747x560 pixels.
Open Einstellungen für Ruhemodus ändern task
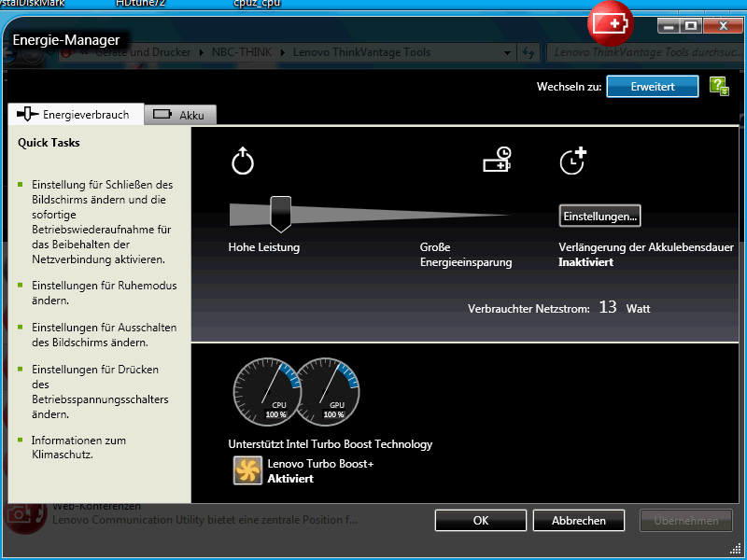click(x=104, y=293)
